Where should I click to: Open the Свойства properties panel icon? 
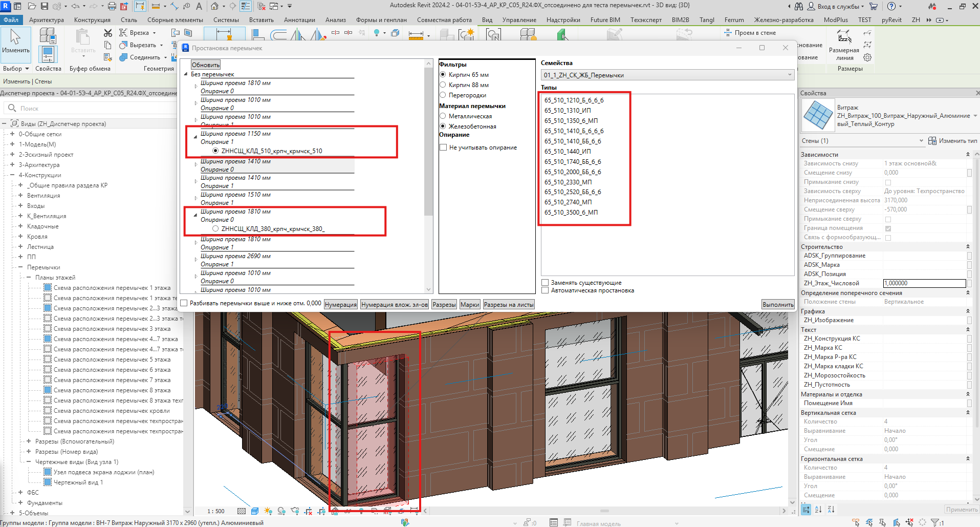pos(48,54)
